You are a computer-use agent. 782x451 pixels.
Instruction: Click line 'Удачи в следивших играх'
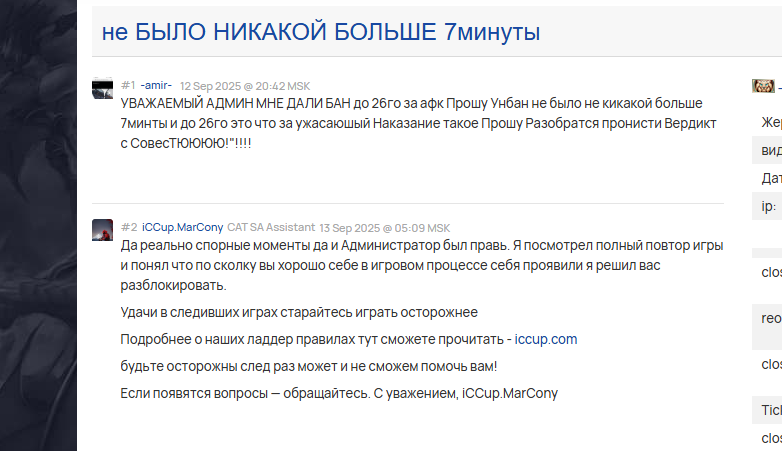tap(299, 312)
